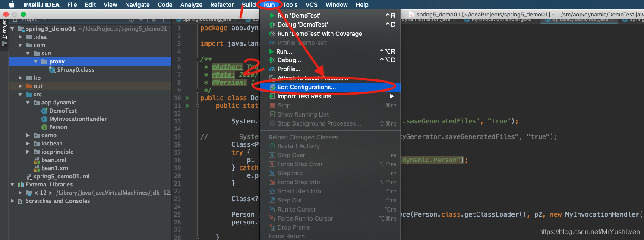Click the MyInvocationHandler class icon
The image size is (644, 240).
[44, 119]
